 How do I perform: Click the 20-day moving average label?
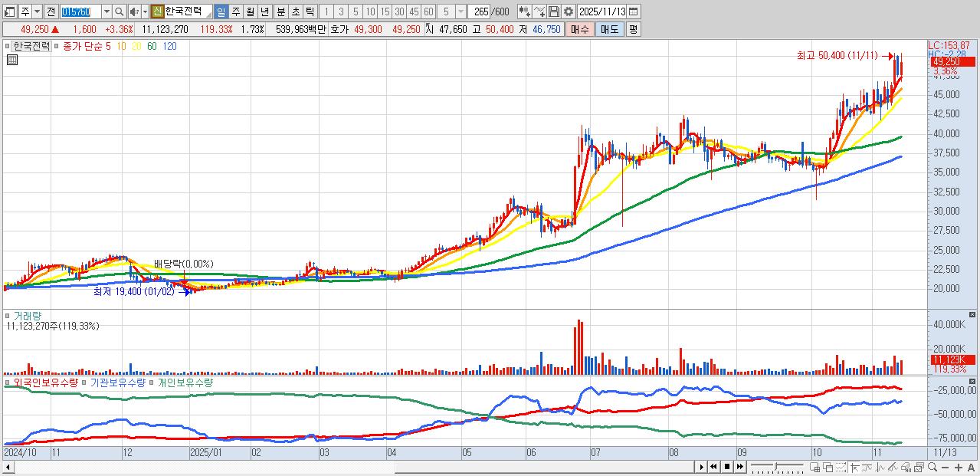(137, 46)
